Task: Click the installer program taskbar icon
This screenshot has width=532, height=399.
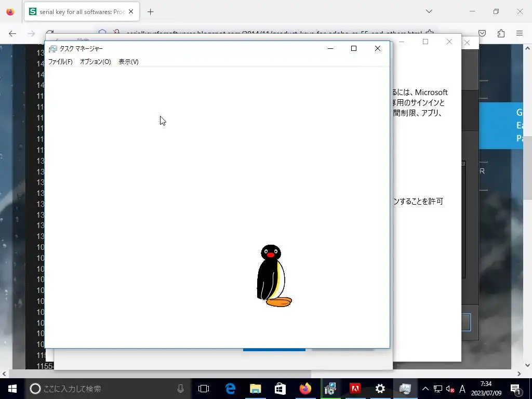Action: pos(330,389)
